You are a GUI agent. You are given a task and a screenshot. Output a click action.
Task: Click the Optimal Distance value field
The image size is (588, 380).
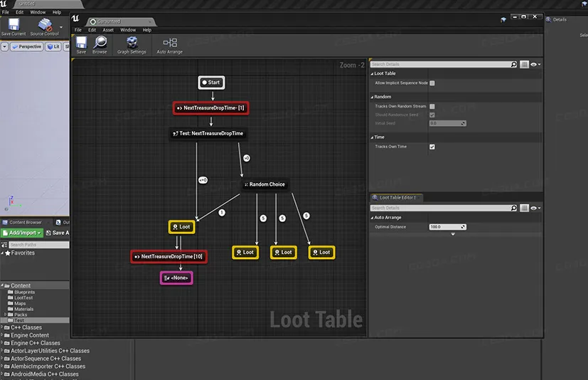click(448, 227)
